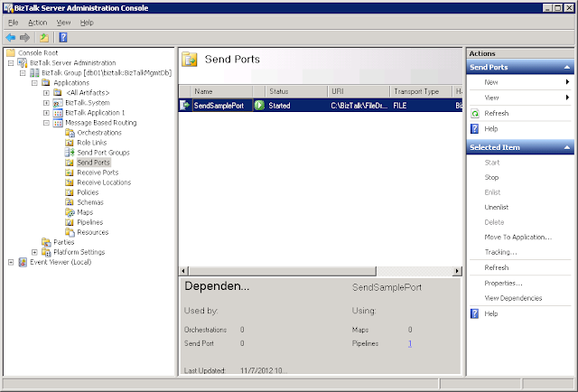Click the Policies folder icon
Screen dimensions: 578x392
(x=70, y=192)
